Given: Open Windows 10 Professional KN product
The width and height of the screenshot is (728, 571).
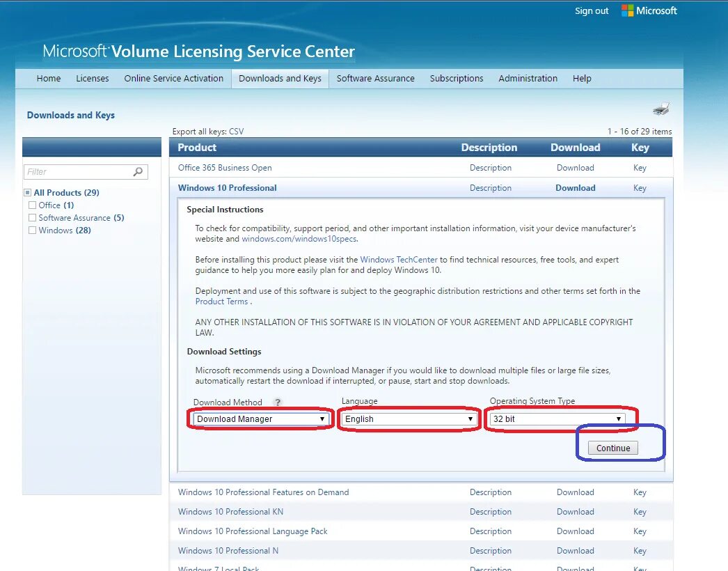Looking at the screenshot, I should (x=230, y=512).
